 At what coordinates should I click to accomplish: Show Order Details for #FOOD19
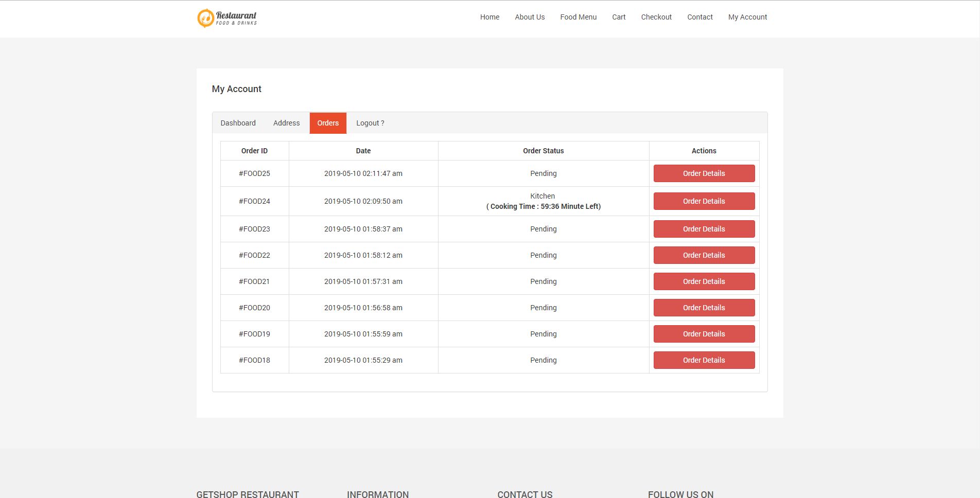tap(704, 334)
